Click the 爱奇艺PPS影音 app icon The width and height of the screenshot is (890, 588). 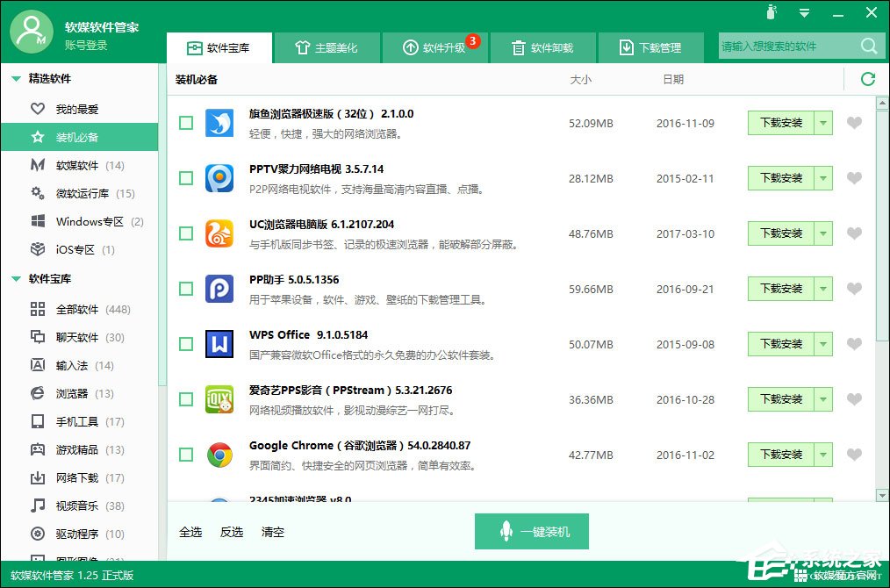click(x=219, y=399)
